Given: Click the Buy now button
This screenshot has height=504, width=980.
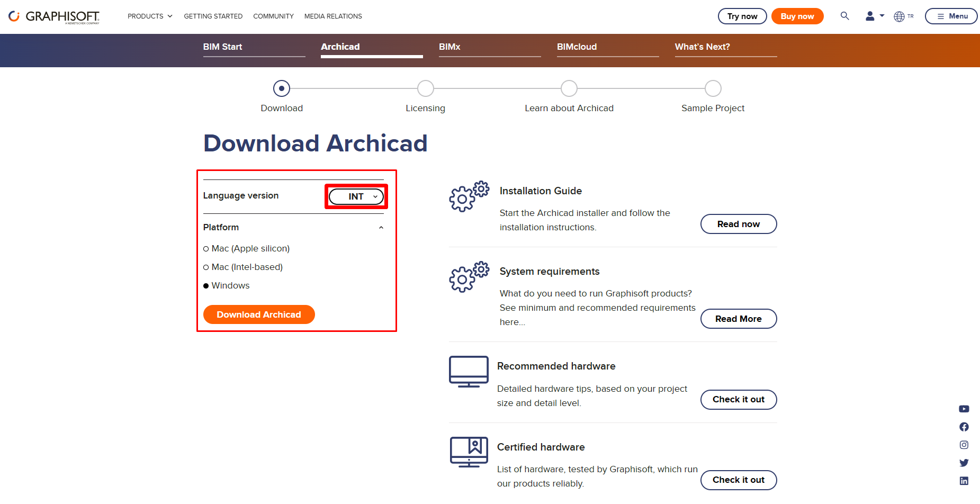Looking at the screenshot, I should 797,16.
